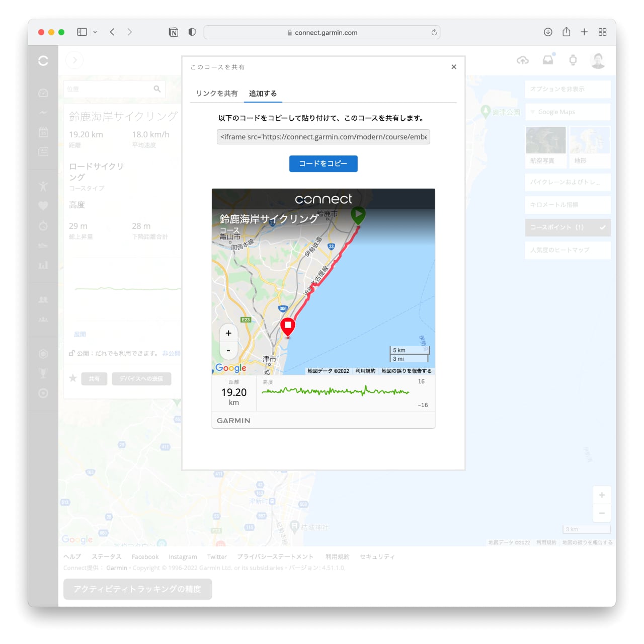This screenshot has height=644, width=644.
Task: Click the privacy shield icon
Action: [x=192, y=32]
